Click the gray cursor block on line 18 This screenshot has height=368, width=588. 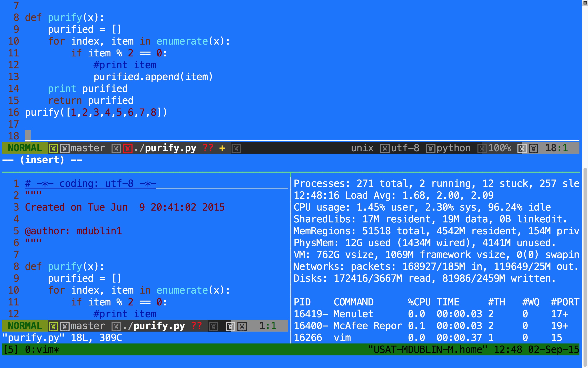(x=28, y=136)
